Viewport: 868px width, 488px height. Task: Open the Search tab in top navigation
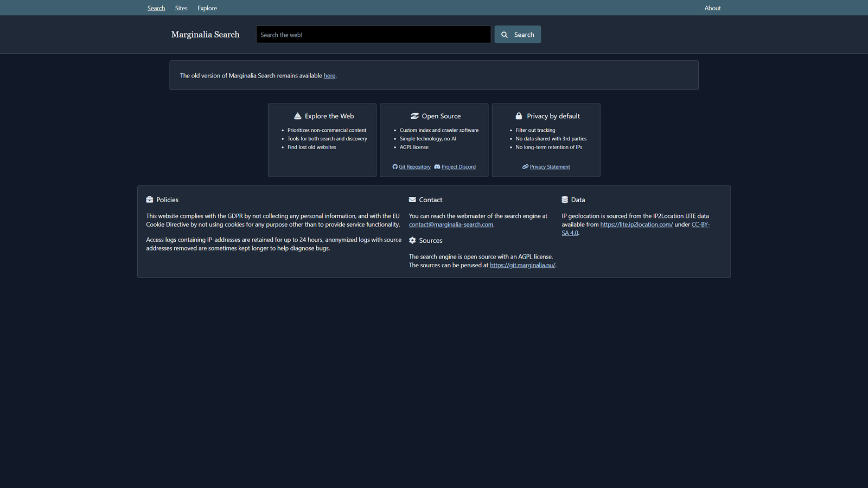click(x=156, y=8)
